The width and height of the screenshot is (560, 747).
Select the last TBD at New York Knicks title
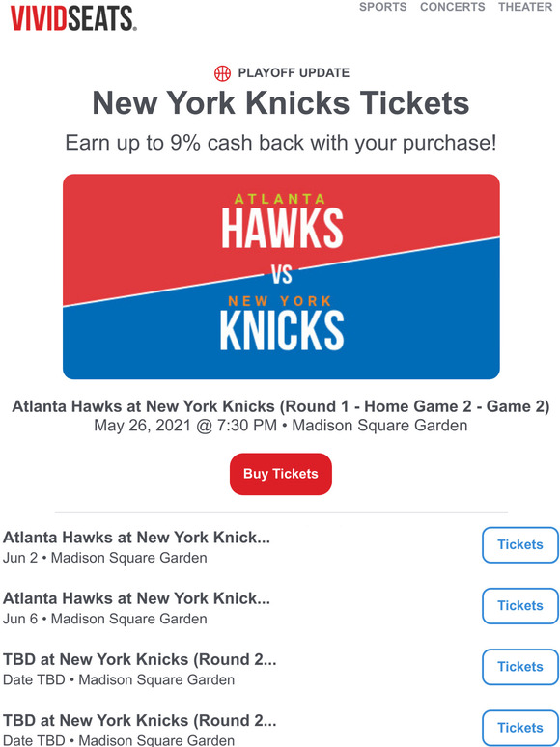point(140,720)
